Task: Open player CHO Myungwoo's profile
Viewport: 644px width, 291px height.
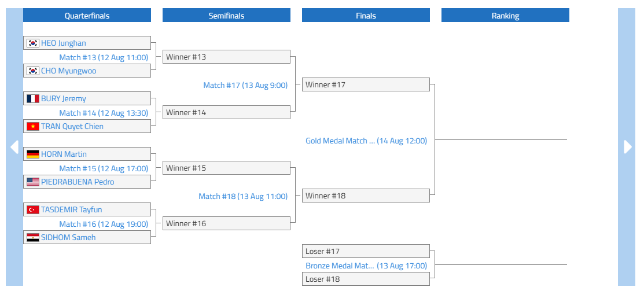Action: tap(68, 71)
